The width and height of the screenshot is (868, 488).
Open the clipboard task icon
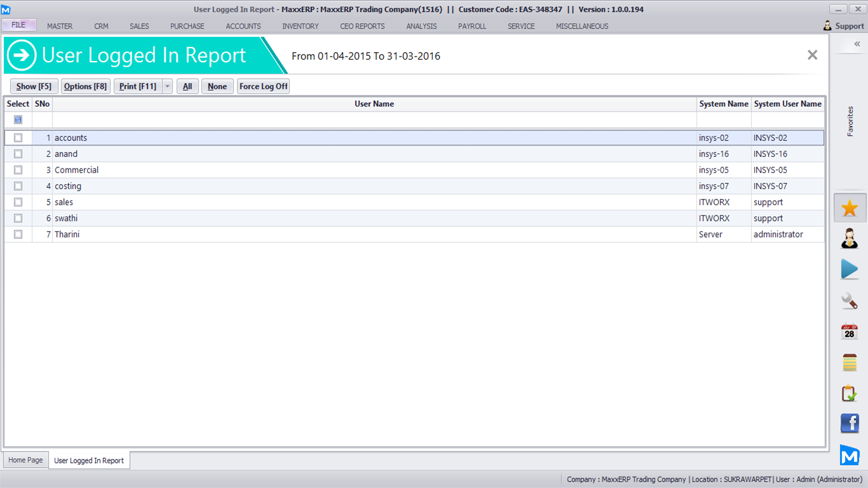850,393
